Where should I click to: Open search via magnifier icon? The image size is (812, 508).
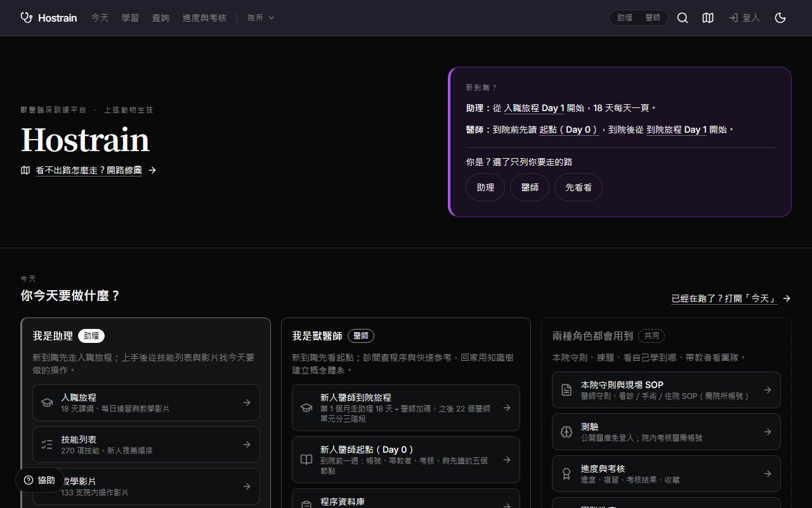click(683, 18)
